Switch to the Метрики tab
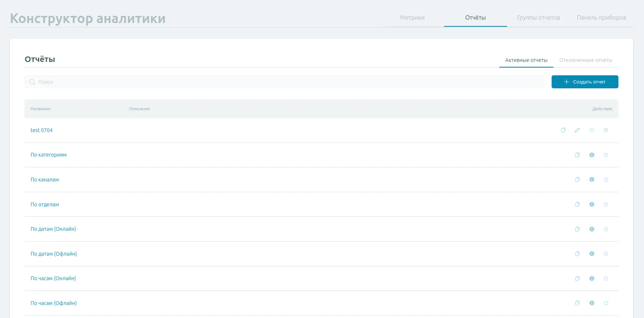This screenshot has height=318, width=644. click(x=412, y=18)
